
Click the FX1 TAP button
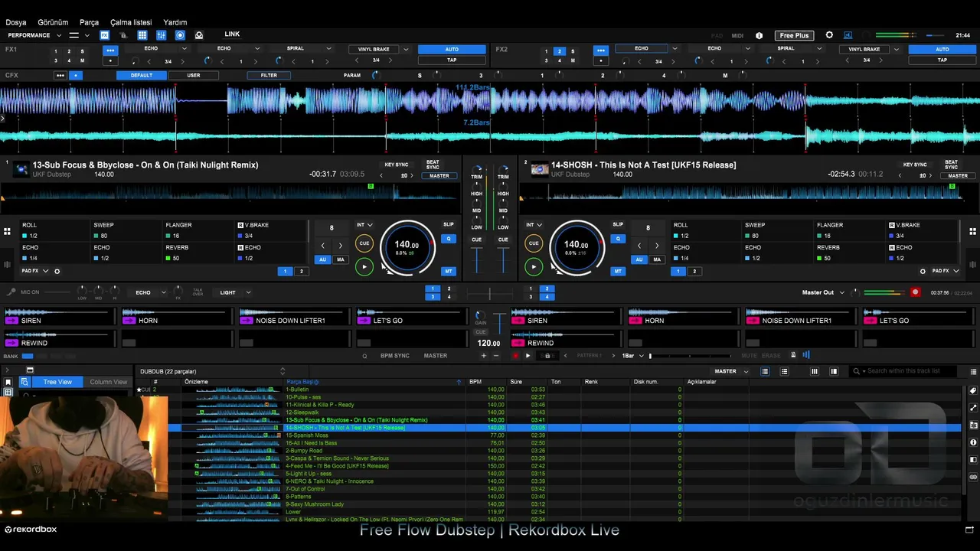(452, 60)
